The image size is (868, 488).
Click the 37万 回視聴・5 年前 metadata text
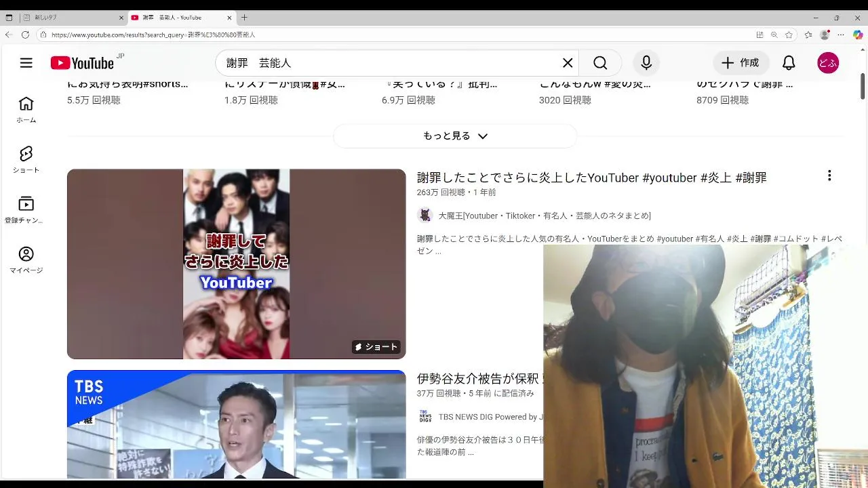coord(475,393)
